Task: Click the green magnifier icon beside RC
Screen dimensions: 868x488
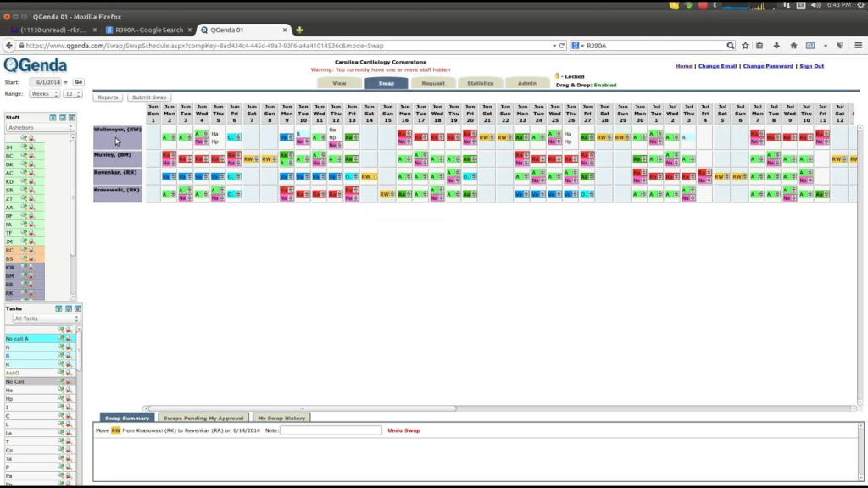Action: pos(24,250)
